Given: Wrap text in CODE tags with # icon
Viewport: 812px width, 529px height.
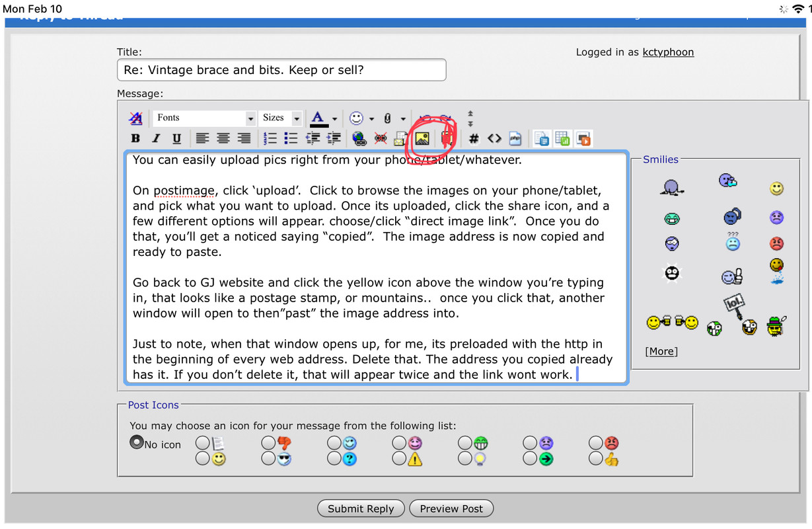Looking at the screenshot, I should tap(474, 138).
